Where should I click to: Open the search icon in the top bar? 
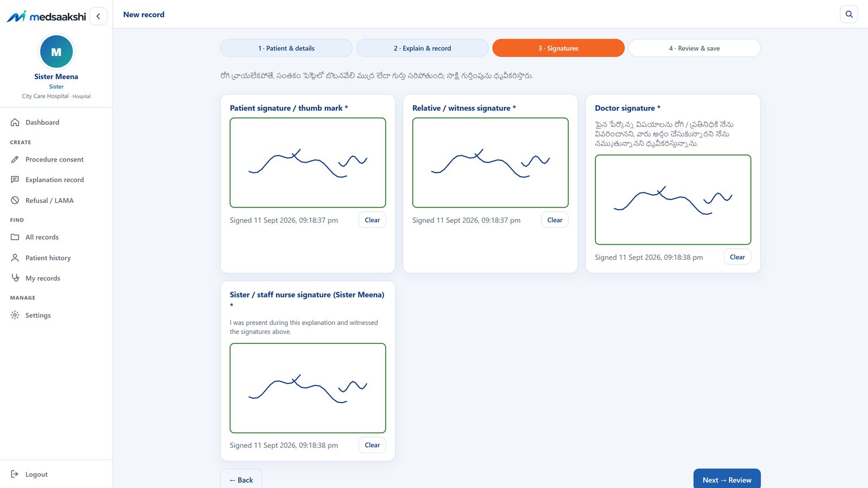[x=849, y=14]
